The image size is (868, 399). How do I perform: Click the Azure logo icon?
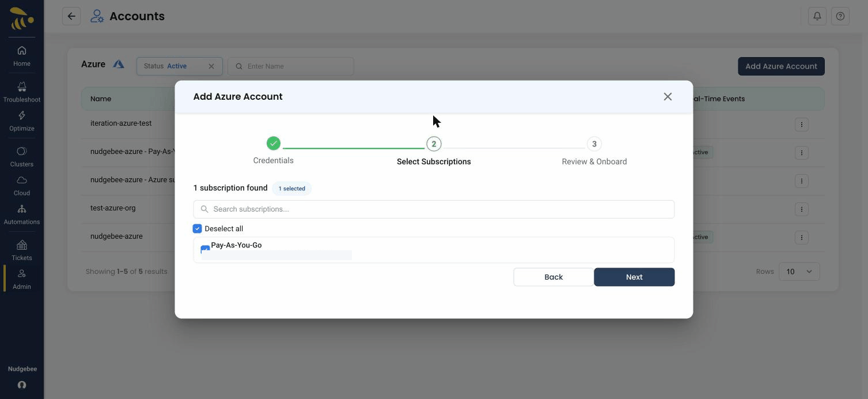[119, 64]
